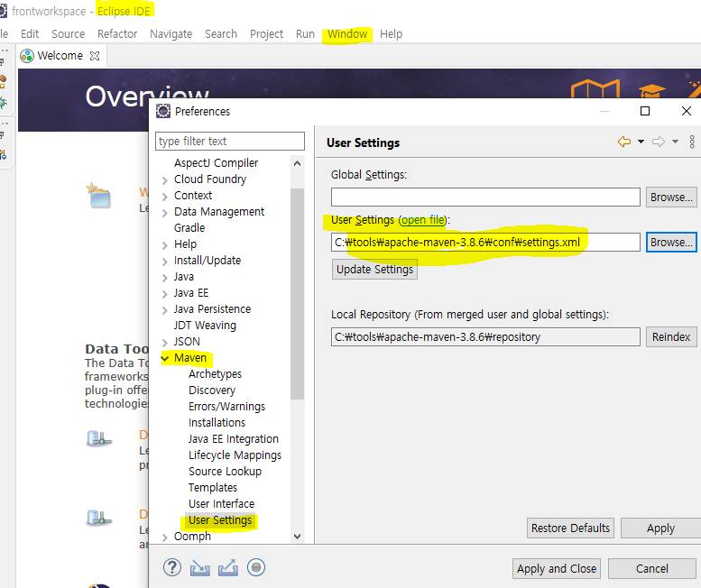Click Browse for User Settings
This screenshot has width=701, height=588.
tap(671, 243)
